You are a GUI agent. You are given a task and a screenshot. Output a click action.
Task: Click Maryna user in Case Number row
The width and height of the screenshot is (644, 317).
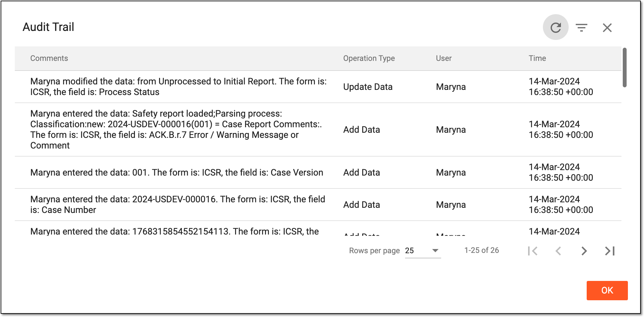click(x=451, y=205)
